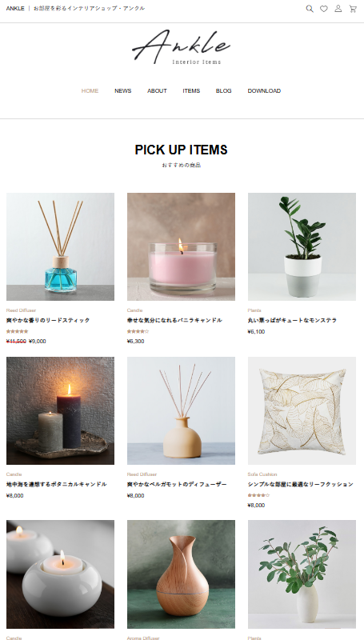Screen dimensions: 364x640
Task: Go to the HOME menu item
Action: 90,90
